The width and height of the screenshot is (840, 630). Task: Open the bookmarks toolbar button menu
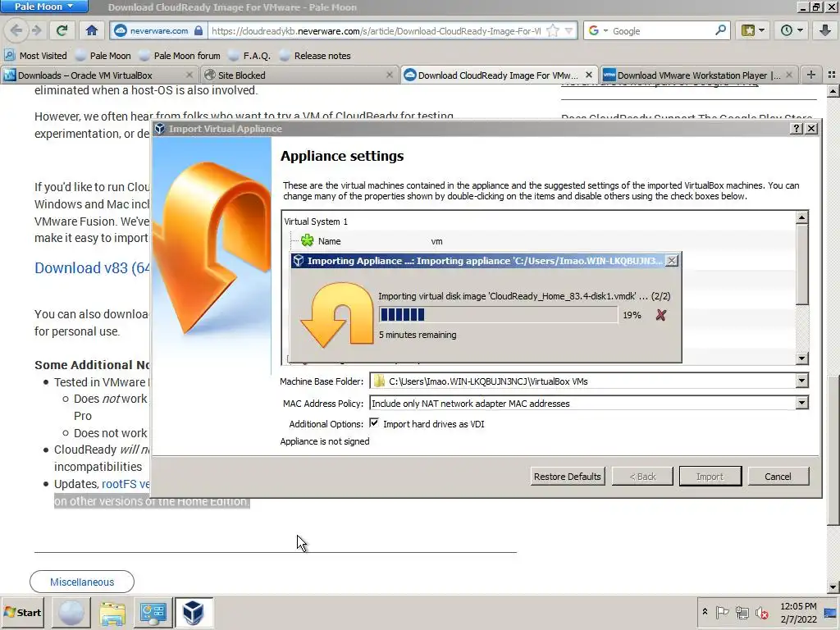(x=753, y=30)
